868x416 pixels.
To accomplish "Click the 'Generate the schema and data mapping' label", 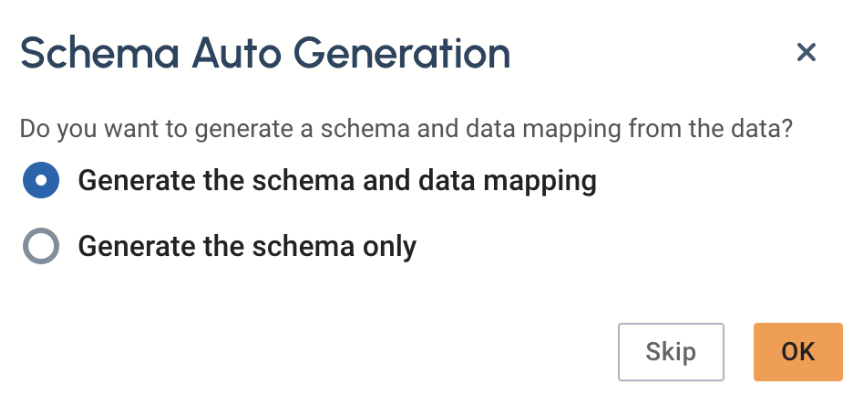I will 337,181.
